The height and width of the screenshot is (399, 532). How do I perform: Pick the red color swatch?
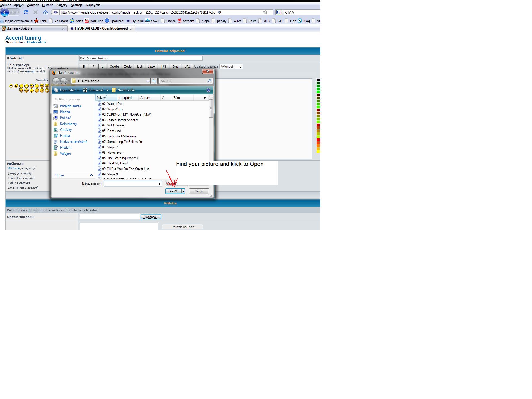(x=318, y=140)
